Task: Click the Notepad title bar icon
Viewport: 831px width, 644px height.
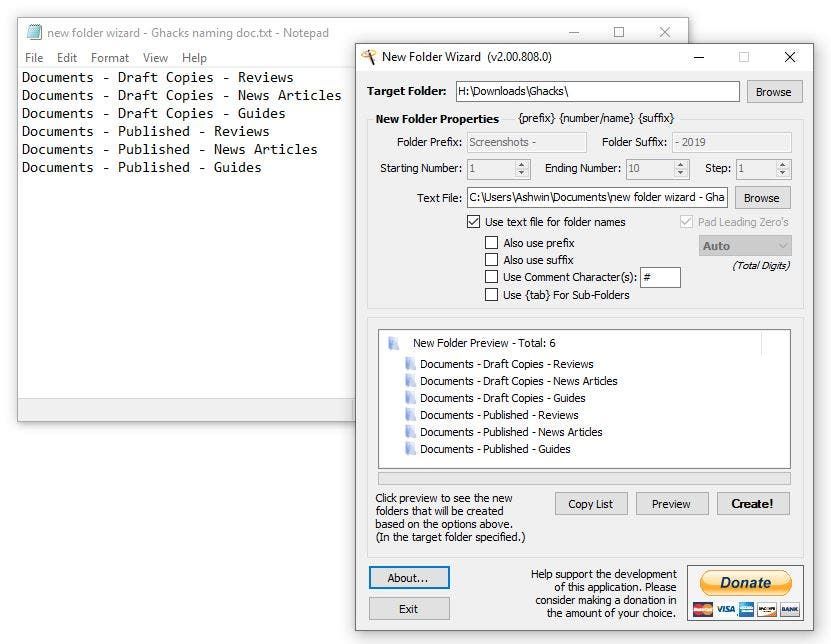Action: tap(34, 32)
